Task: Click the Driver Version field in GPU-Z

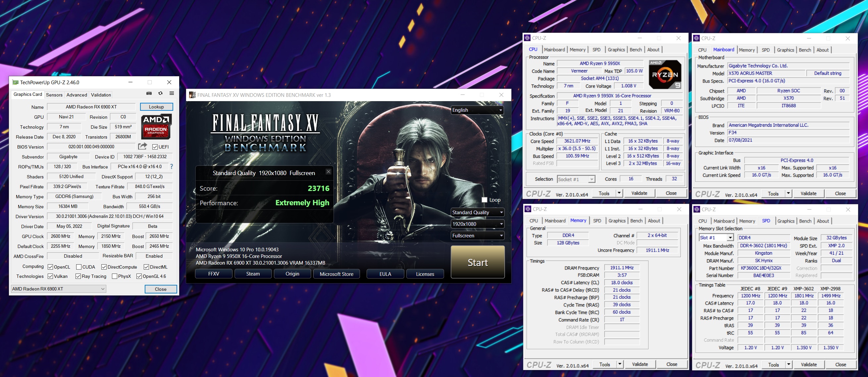Action: coord(110,216)
